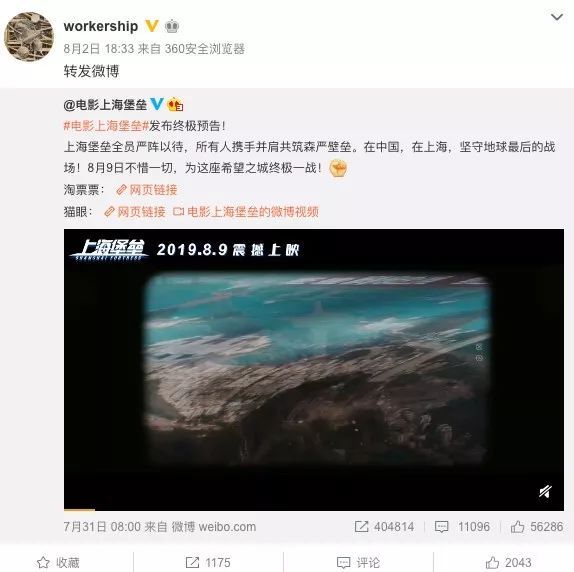574x572 pixels.
Task: Click the original post repost count 404814
Action: [x=384, y=527]
